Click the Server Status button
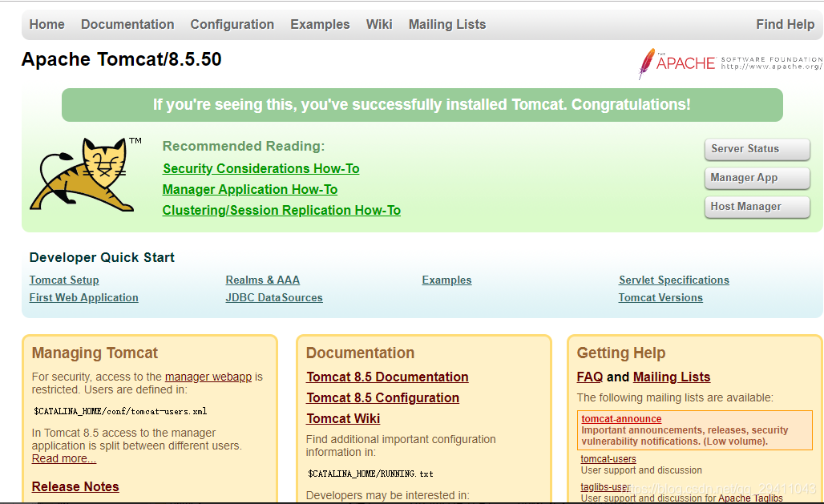 (757, 149)
